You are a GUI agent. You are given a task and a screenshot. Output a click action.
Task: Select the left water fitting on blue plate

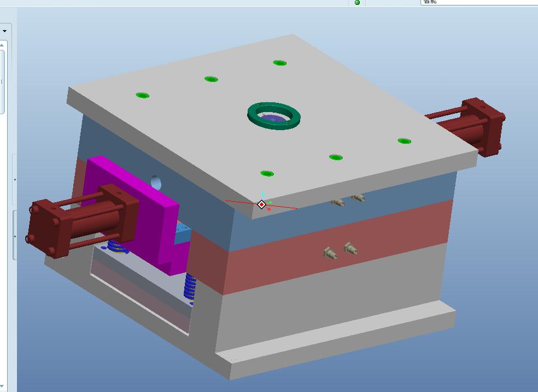[x=338, y=202]
